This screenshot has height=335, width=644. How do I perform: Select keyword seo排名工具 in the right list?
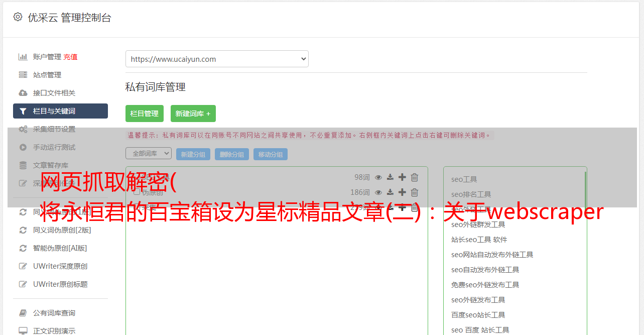[x=471, y=194]
